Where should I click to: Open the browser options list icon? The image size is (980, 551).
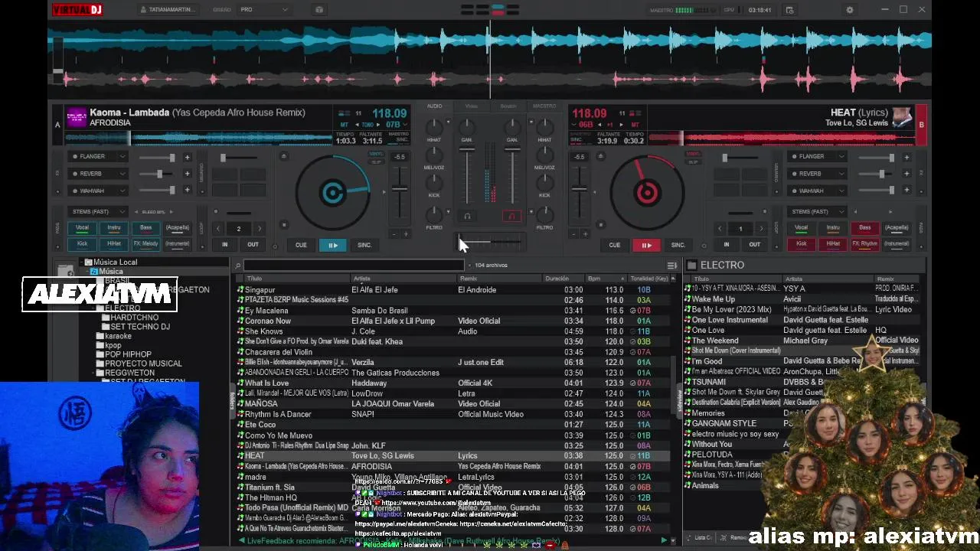click(x=671, y=266)
